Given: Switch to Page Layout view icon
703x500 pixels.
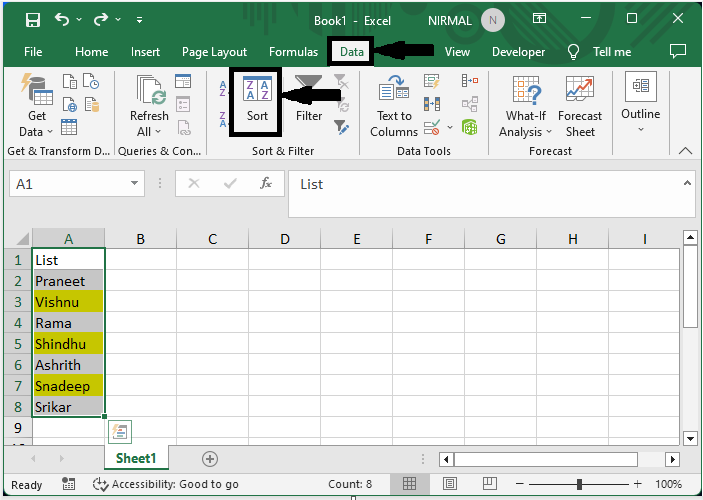Looking at the screenshot, I should point(450,483).
